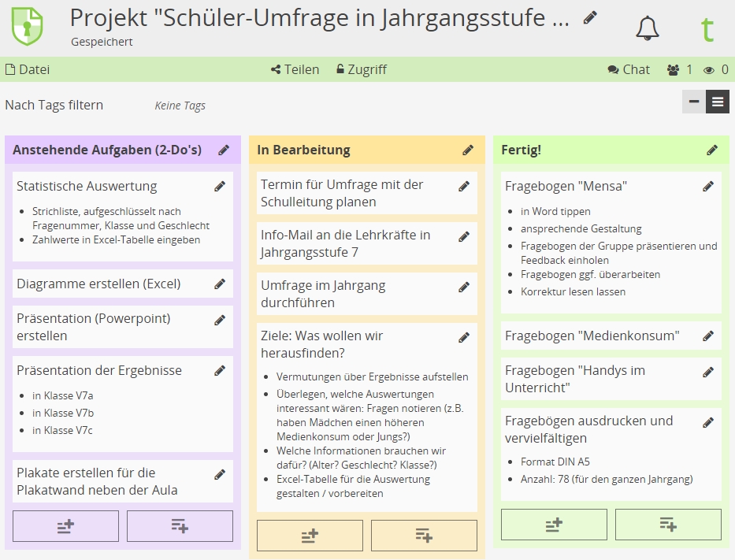Switch to detailed list view
This screenshot has height=560, width=735.
718,102
